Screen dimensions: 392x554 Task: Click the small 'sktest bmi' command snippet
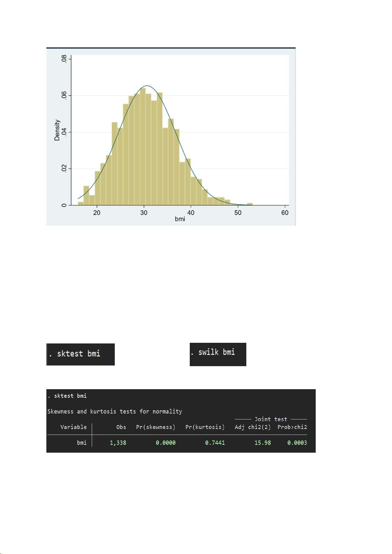pos(81,354)
